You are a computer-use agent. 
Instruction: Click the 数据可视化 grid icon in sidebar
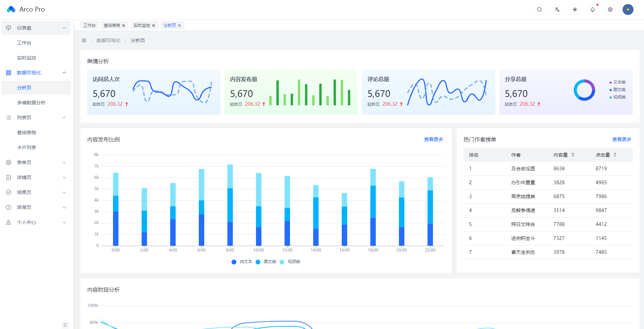[x=9, y=73]
